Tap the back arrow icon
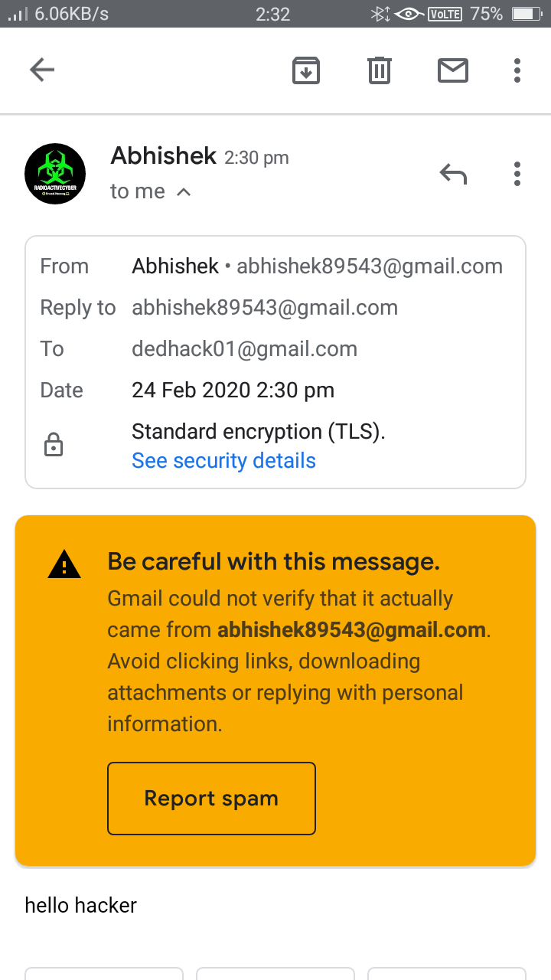The height and width of the screenshot is (980, 551). click(x=42, y=70)
